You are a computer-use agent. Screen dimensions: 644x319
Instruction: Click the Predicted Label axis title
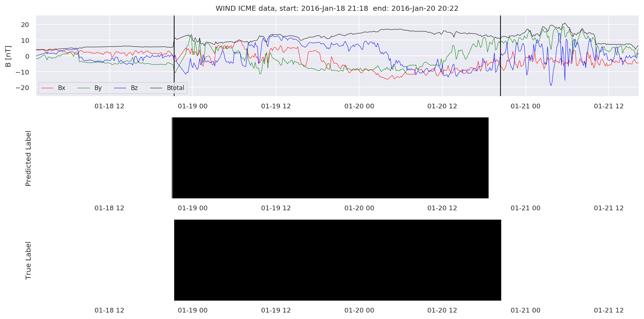pyautogui.click(x=28, y=158)
